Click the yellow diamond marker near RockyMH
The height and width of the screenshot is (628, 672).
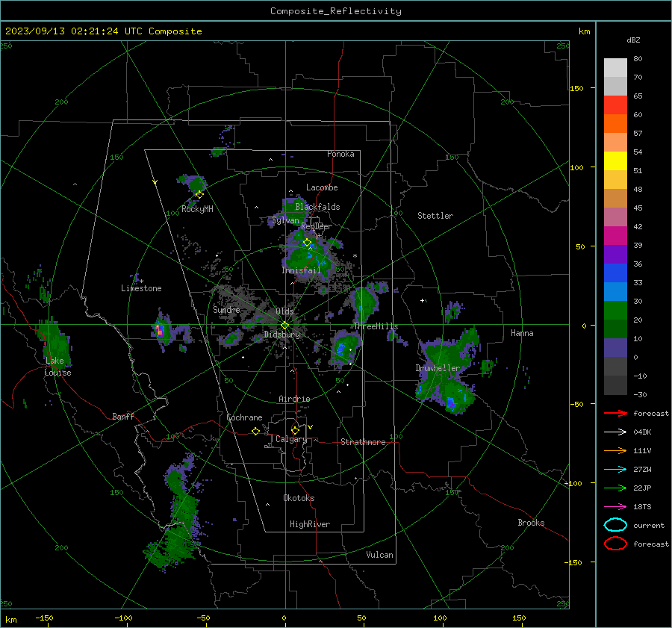coord(199,195)
